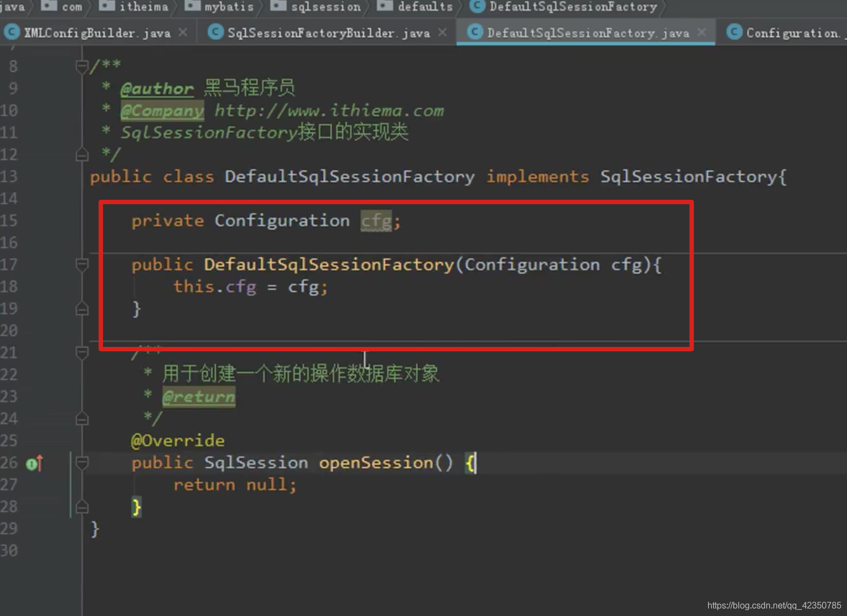
Task: Click the @Company Javadoc tag
Action: [x=162, y=110]
